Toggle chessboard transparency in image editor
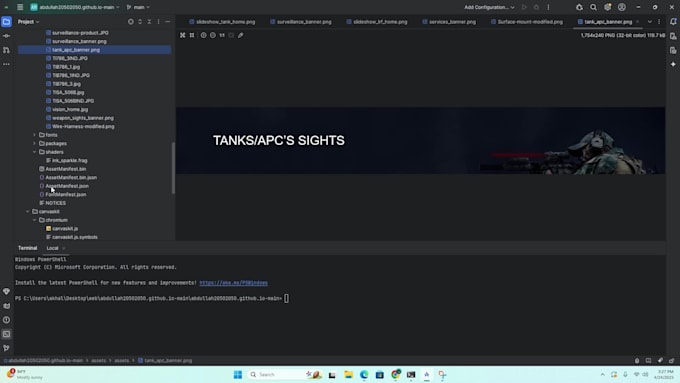Viewport: 680px width, 383px height. (x=183, y=35)
